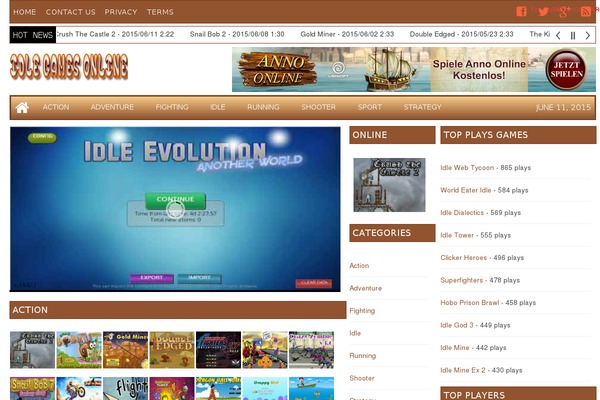Open the Google Plus icon
This screenshot has width=600, height=400.
pos(564,11)
